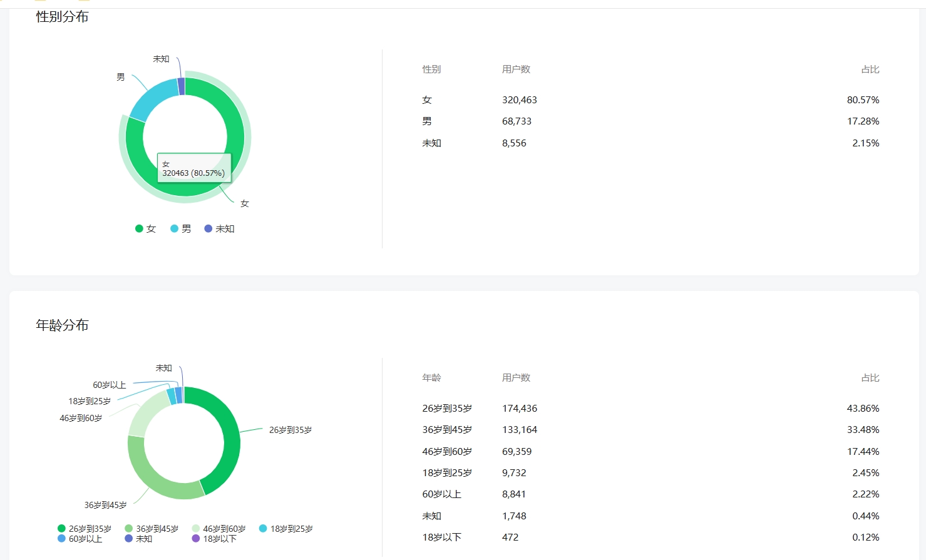926x560 pixels.
Task: Click 未知 row in age table
Action: click(x=432, y=516)
